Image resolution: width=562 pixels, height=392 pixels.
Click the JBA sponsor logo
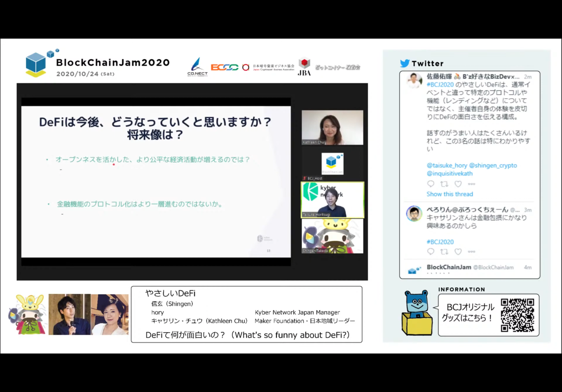(304, 67)
